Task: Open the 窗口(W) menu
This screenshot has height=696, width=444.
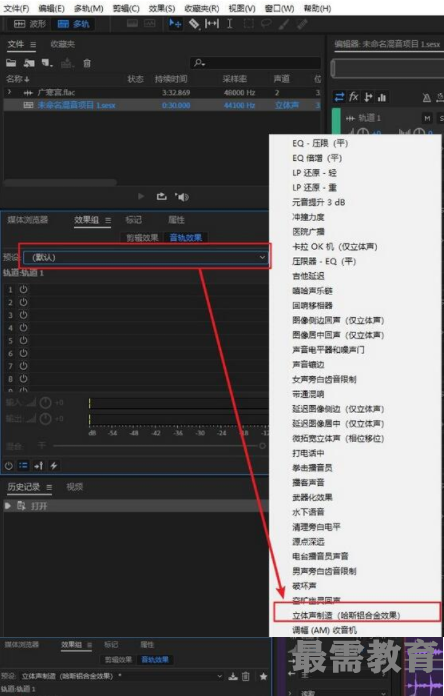Action: tap(279, 8)
